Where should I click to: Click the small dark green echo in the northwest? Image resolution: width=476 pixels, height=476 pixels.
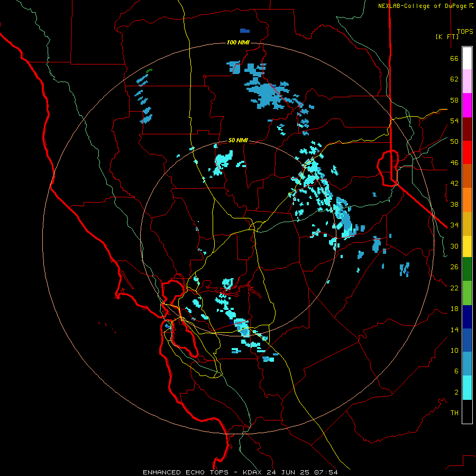coord(149,71)
